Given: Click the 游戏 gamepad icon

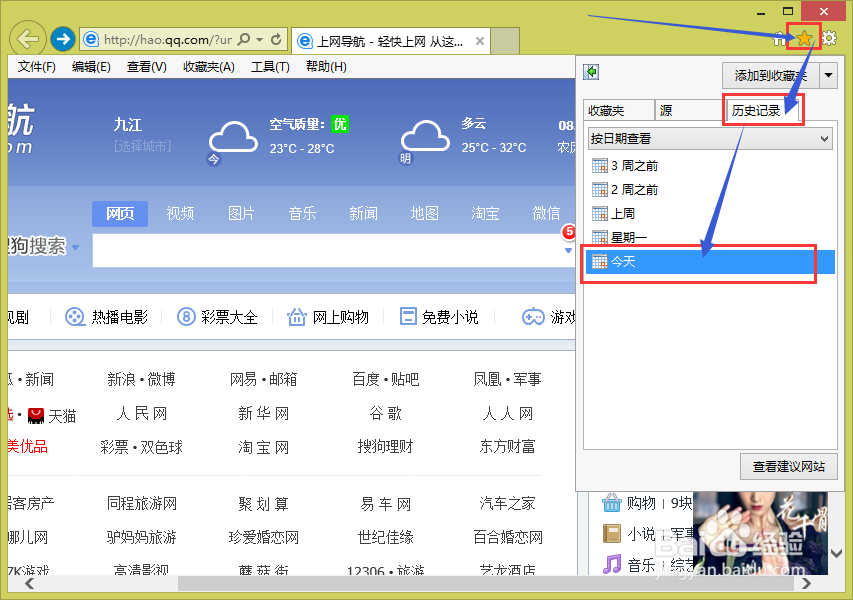Looking at the screenshot, I should (533, 317).
